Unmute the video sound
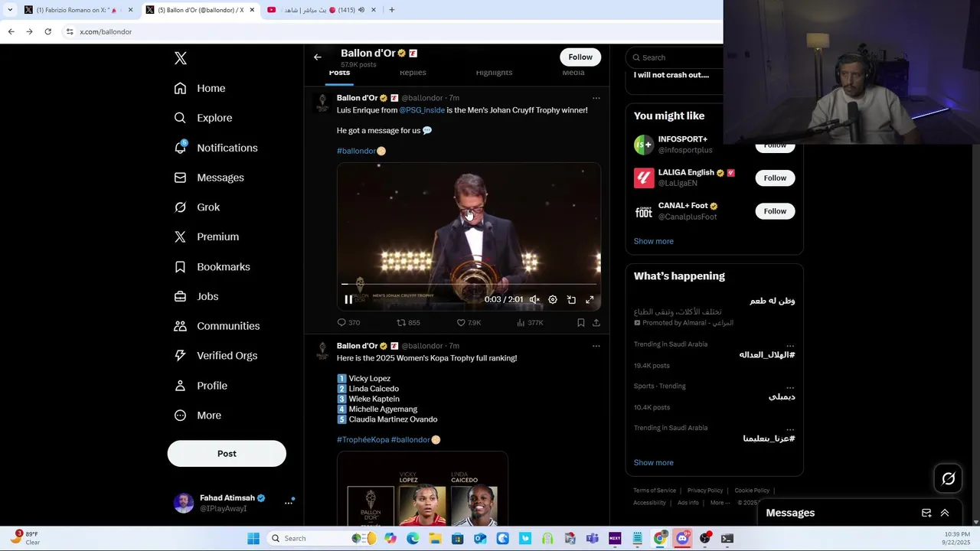This screenshot has height=551, width=980. [534, 300]
